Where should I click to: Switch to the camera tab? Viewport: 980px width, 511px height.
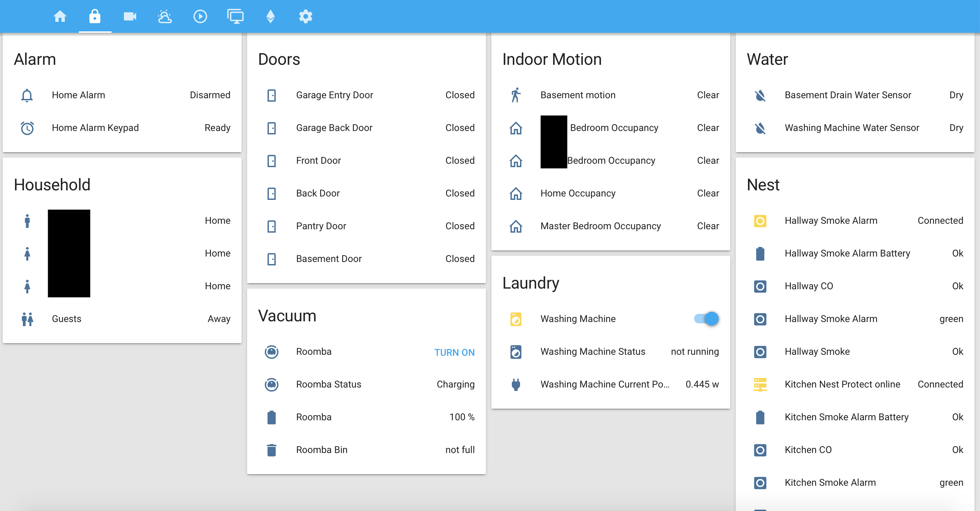pos(130,16)
